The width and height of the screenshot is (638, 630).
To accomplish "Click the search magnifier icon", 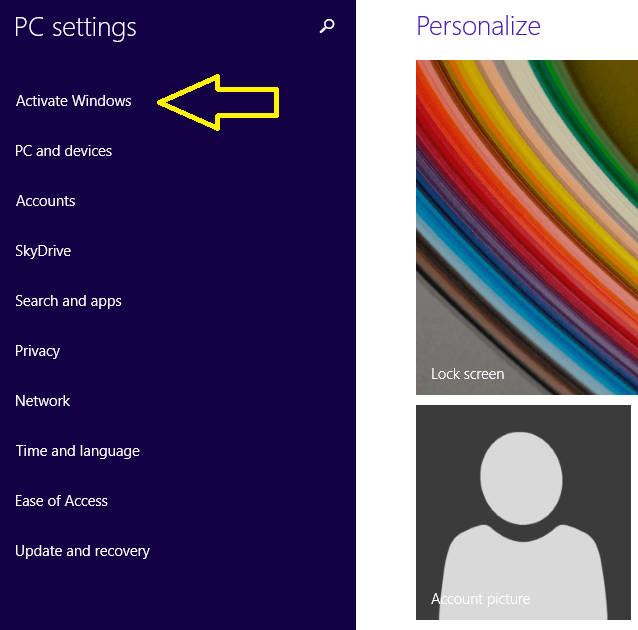I will pyautogui.click(x=327, y=27).
